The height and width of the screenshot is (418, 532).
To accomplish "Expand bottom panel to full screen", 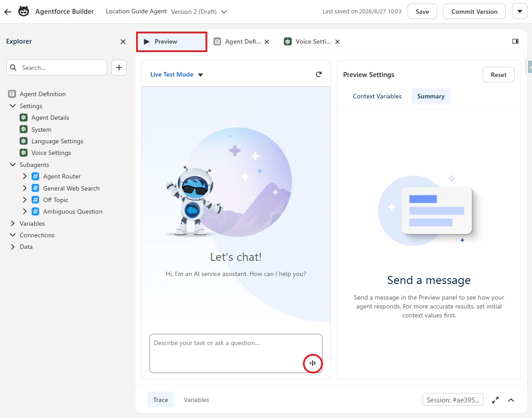I will click(x=496, y=400).
